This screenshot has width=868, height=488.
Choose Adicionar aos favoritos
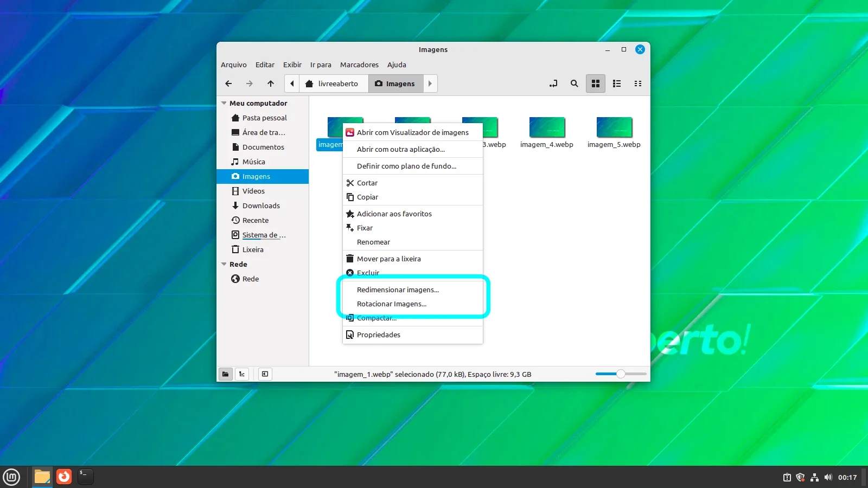coord(413,214)
